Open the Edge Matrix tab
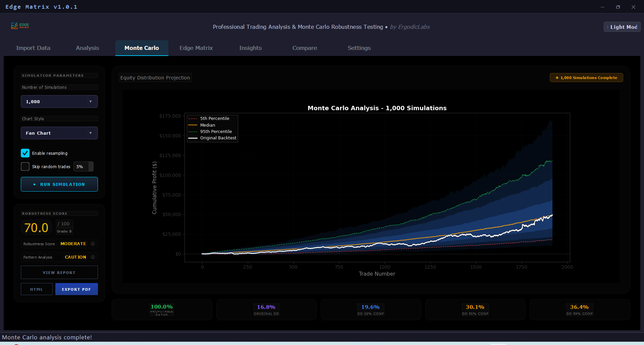This screenshot has height=345, width=644. coord(196,48)
